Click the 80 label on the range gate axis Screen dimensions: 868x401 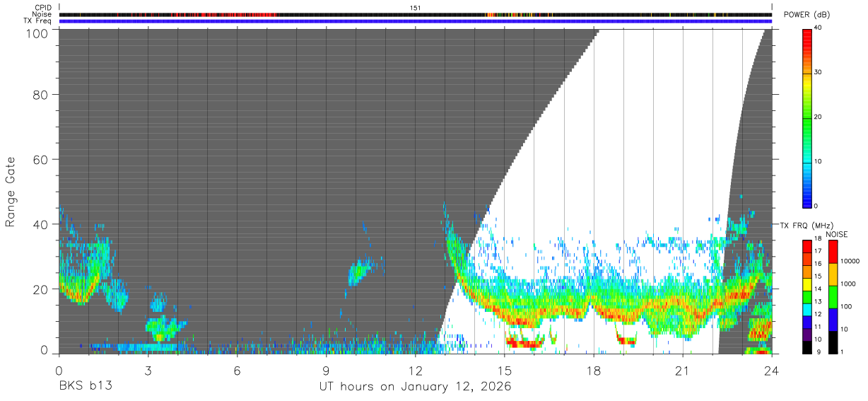(40, 95)
